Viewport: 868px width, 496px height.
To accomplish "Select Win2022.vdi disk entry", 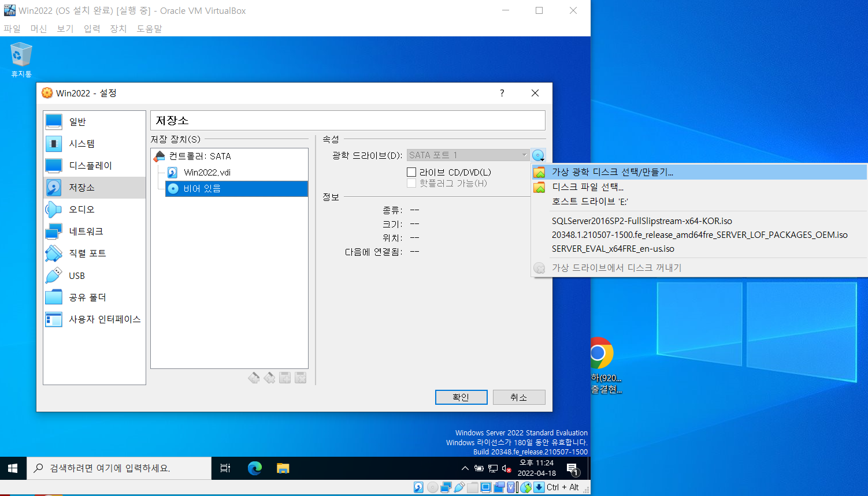I will 207,173.
